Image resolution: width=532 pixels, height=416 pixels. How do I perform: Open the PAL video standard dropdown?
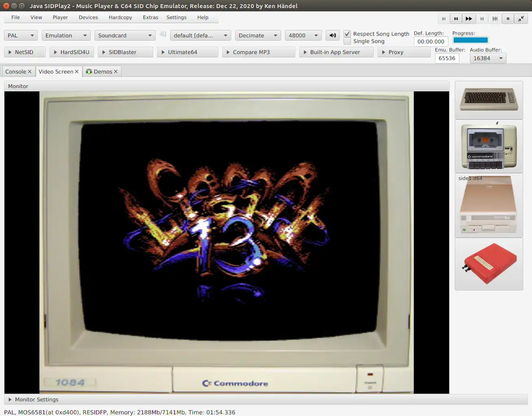21,35
